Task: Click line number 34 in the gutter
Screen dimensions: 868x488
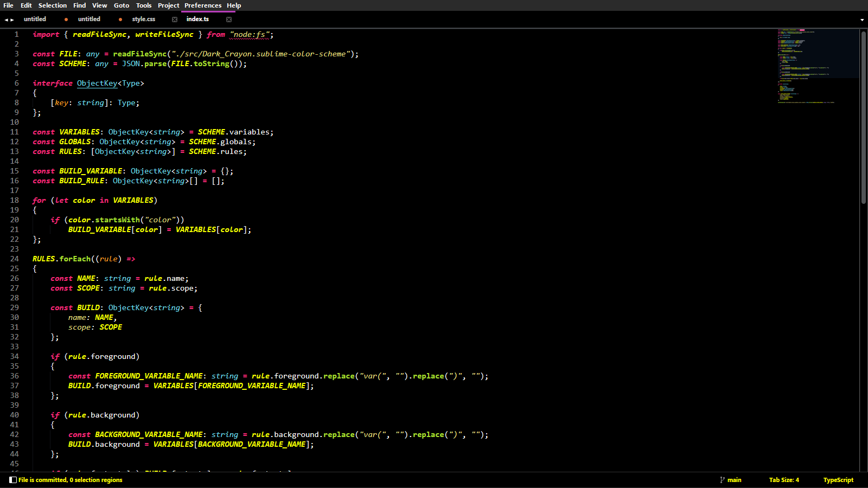Action: [14, 356]
